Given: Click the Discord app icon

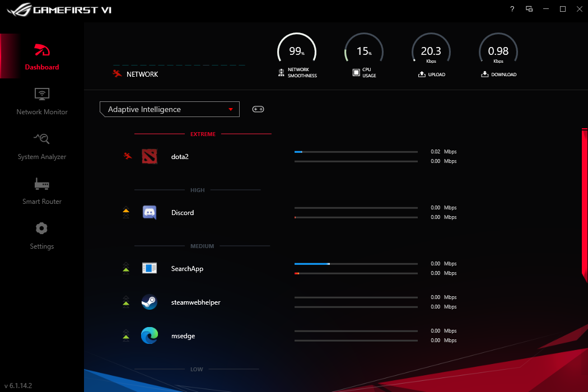Looking at the screenshot, I should 150,212.
